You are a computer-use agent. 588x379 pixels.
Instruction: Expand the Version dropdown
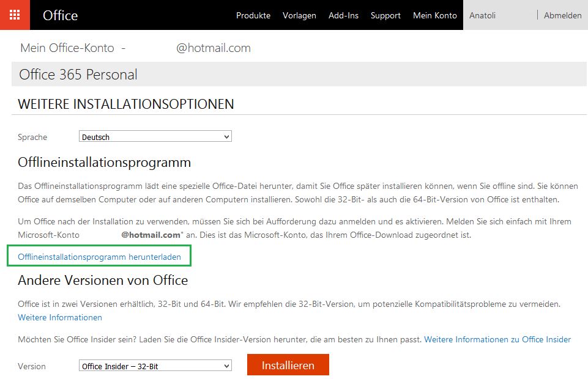155,366
